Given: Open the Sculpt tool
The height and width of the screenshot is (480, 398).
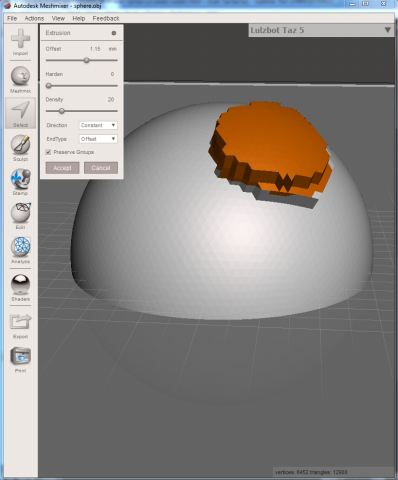Looking at the screenshot, I should coord(20,148).
